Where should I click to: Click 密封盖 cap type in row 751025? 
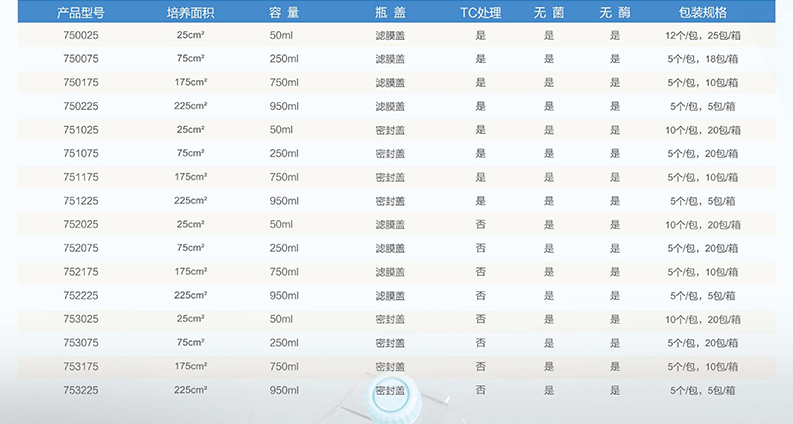390,130
